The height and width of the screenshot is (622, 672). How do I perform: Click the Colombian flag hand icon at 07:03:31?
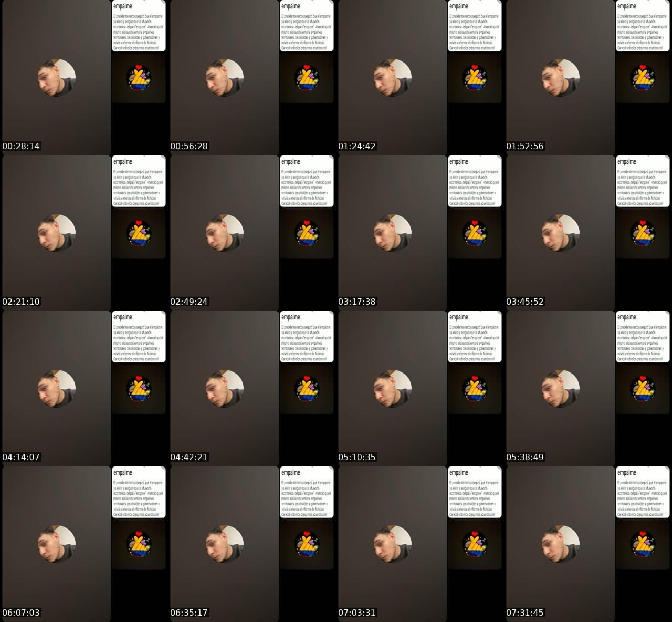[475, 544]
